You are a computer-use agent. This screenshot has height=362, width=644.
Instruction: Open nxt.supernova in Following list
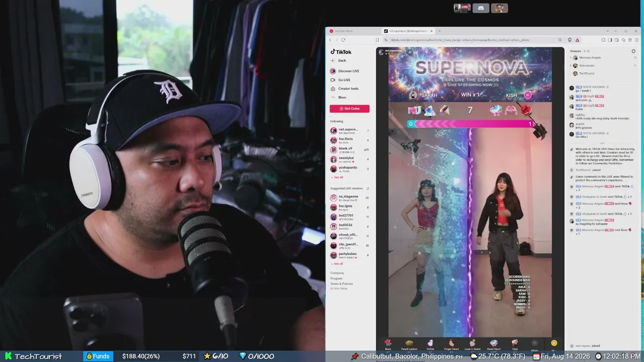350,131
